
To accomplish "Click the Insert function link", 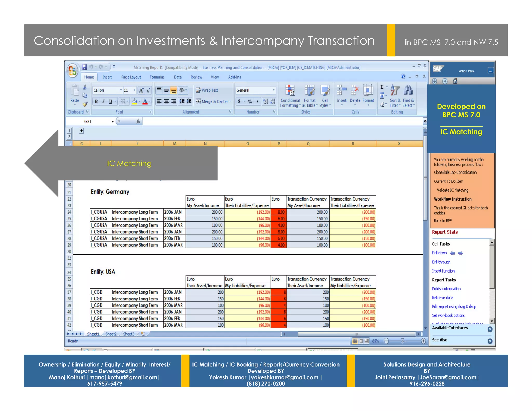I will 443,271.
